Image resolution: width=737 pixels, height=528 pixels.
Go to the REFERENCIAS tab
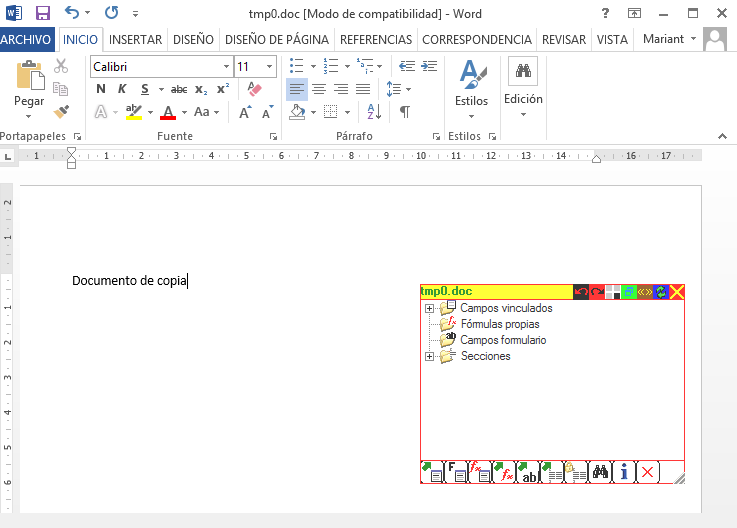[x=376, y=39]
